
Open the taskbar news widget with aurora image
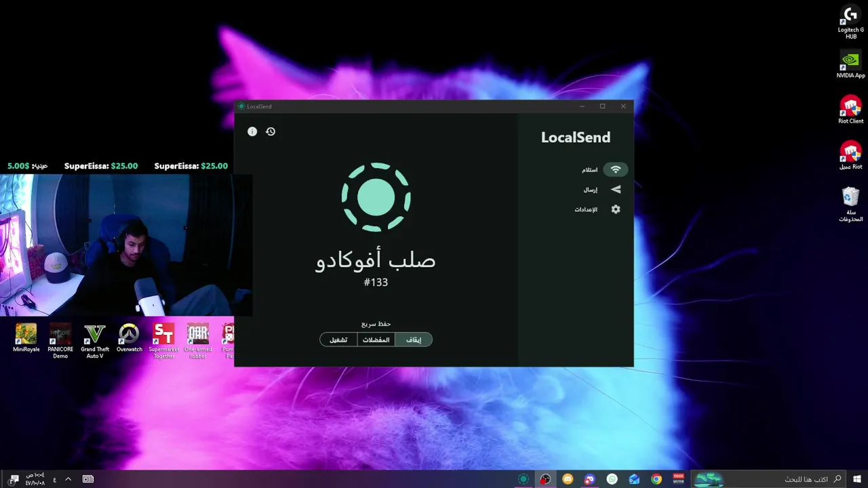(709, 479)
